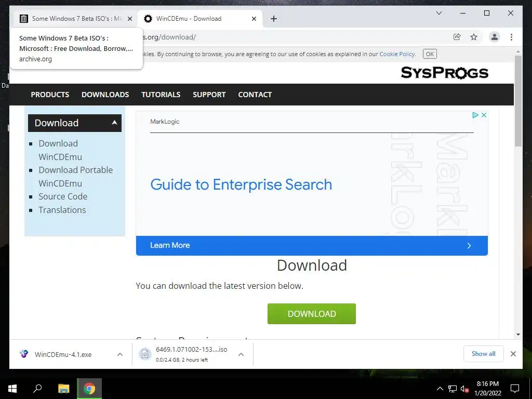The width and height of the screenshot is (532, 399).
Task: Open Download Portable WinCDEmu link
Action: (x=75, y=177)
